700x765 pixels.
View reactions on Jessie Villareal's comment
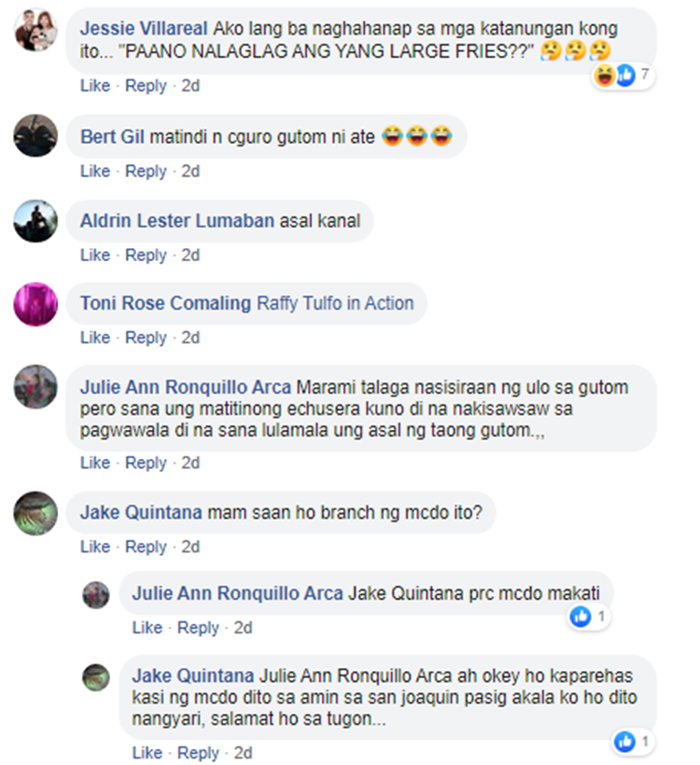click(x=623, y=76)
